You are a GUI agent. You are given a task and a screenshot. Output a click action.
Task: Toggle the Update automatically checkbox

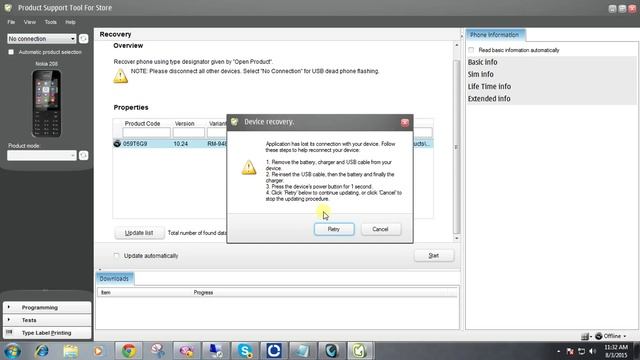[116, 256]
